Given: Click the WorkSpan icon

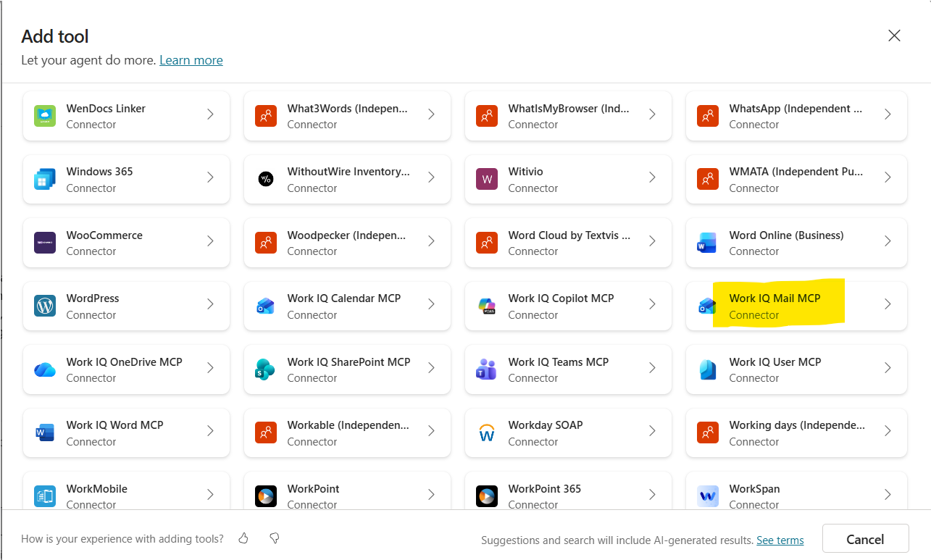Looking at the screenshot, I should (708, 496).
